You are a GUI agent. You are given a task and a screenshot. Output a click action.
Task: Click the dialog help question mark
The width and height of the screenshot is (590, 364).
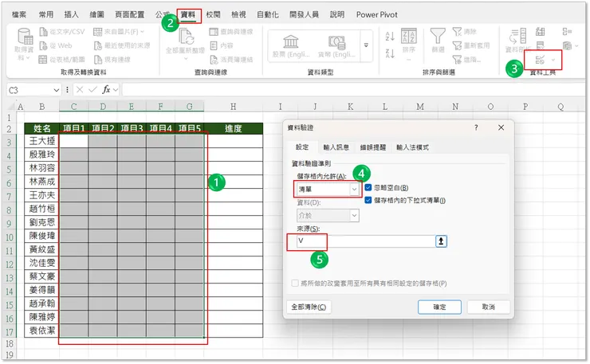click(x=476, y=127)
